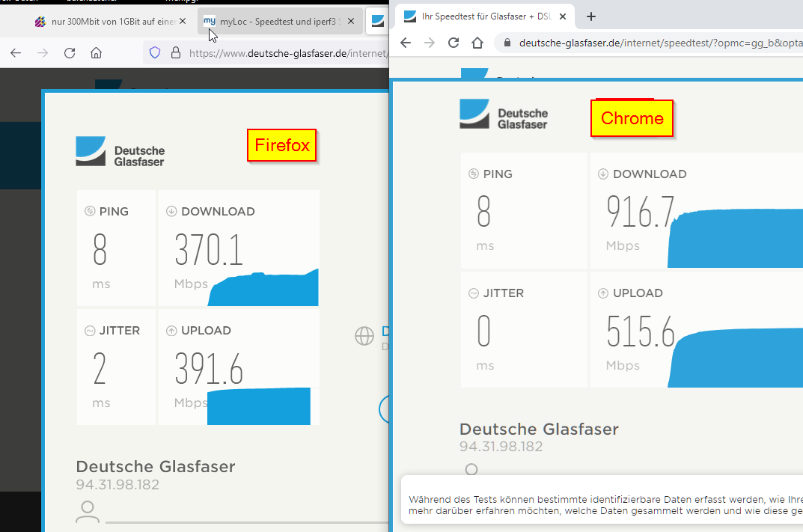Click 'Deutsche Glasfaser' provider name in Chrome
Screen dimensions: 803x532
point(539,429)
